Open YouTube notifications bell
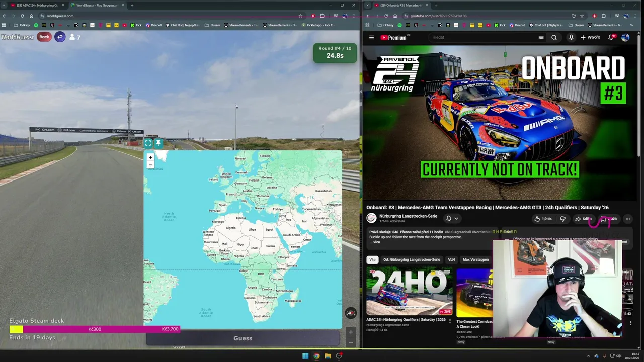 (611, 37)
